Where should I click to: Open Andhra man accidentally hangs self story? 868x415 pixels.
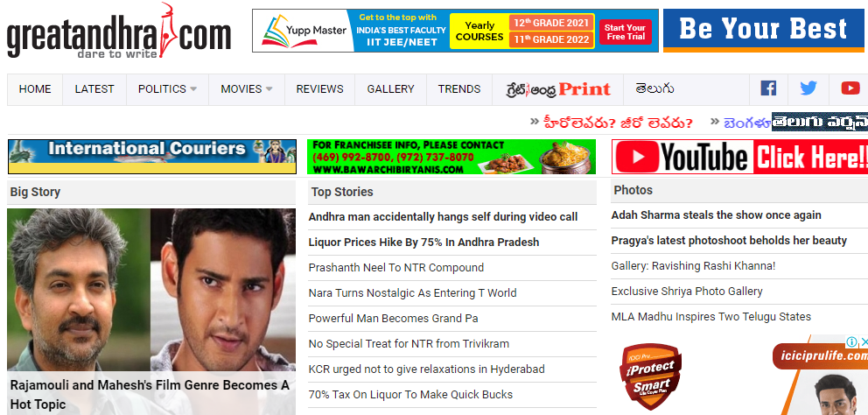tap(443, 216)
